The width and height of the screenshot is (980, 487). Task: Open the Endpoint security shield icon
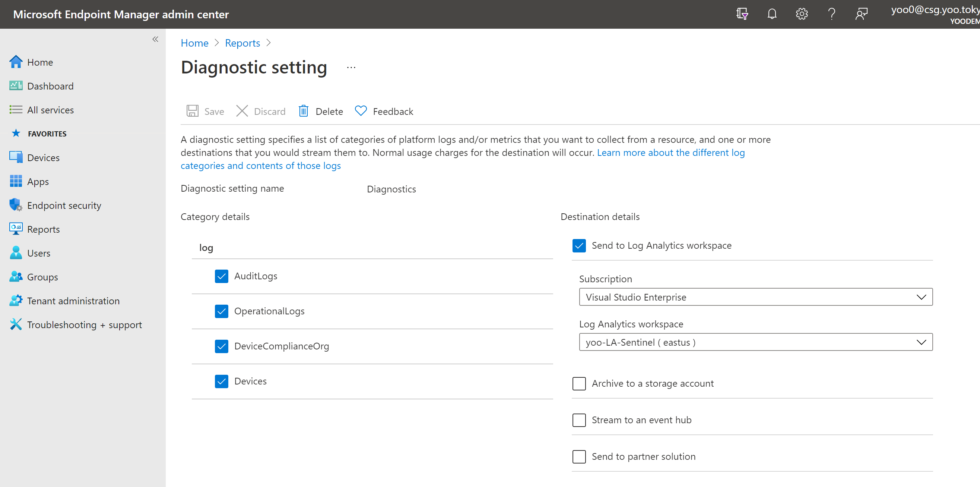coord(16,205)
